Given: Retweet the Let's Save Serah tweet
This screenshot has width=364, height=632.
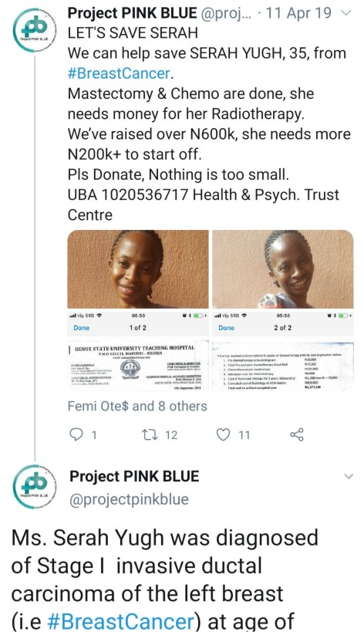Looking at the screenshot, I should (x=148, y=434).
